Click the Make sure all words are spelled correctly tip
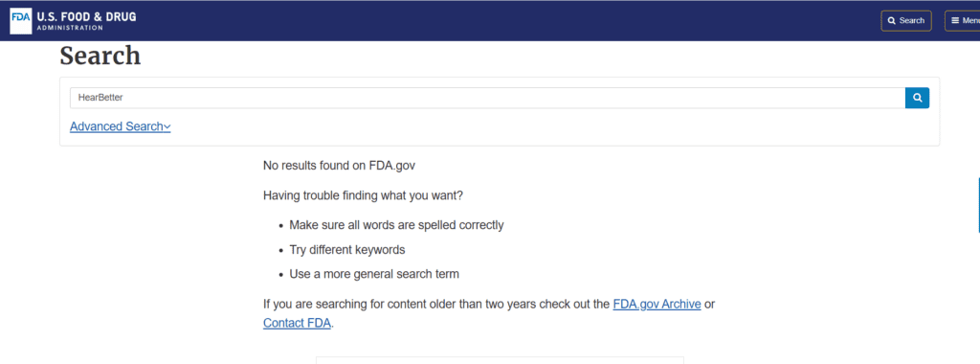 point(396,225)
